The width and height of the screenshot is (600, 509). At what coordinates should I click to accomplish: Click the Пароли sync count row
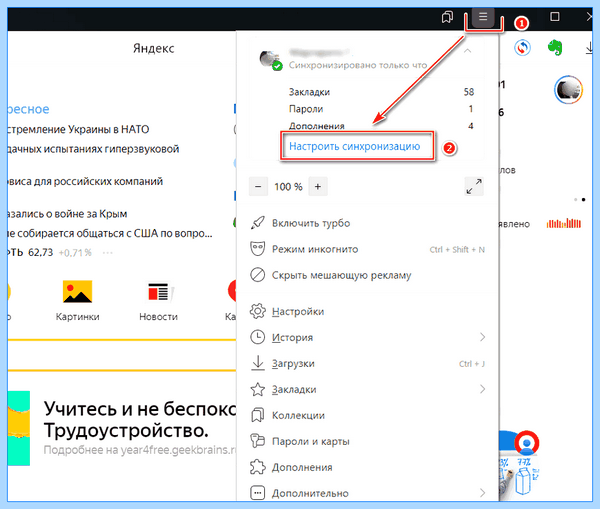coord(381,109)
